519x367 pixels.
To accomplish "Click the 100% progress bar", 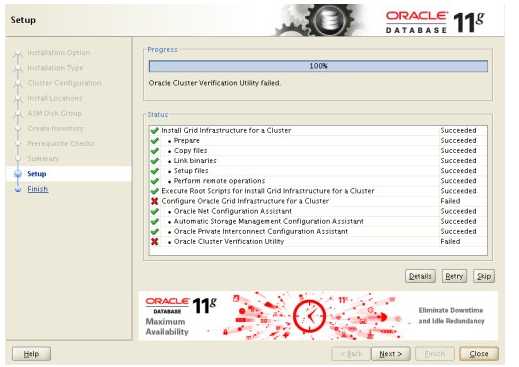I will click(x=318, y=66).
